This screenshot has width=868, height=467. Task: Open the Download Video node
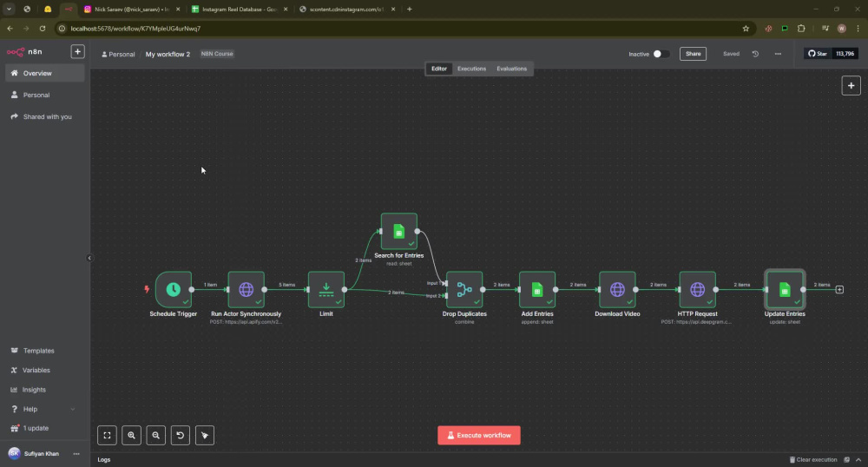click(617, 289)
